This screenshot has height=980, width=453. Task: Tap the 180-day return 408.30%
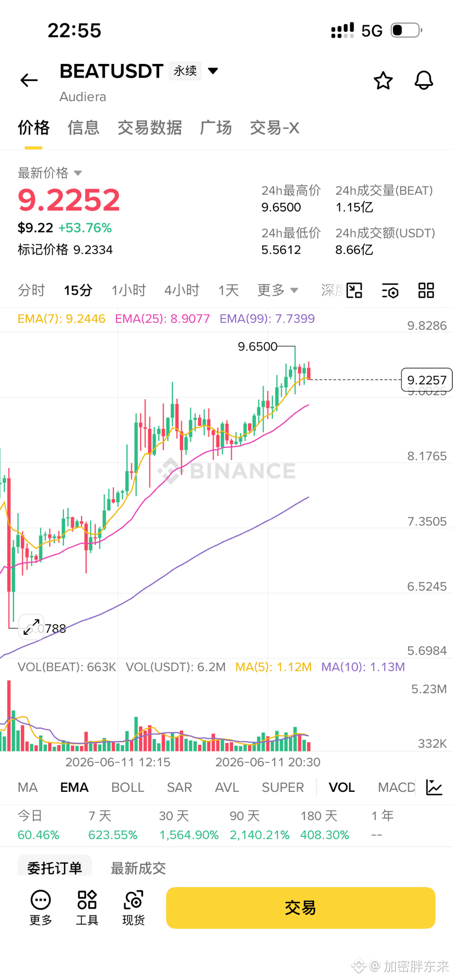coord(324,835)
